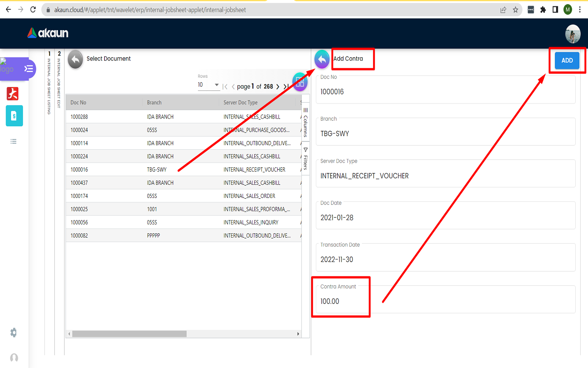The height and width of the screenshot is (368, 588).
Task: Click the horizontal scrollbar under the table
Action: 129,334
